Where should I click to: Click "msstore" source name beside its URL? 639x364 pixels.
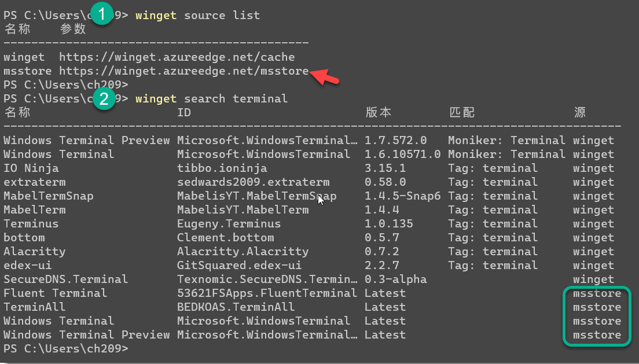[28, 71]
